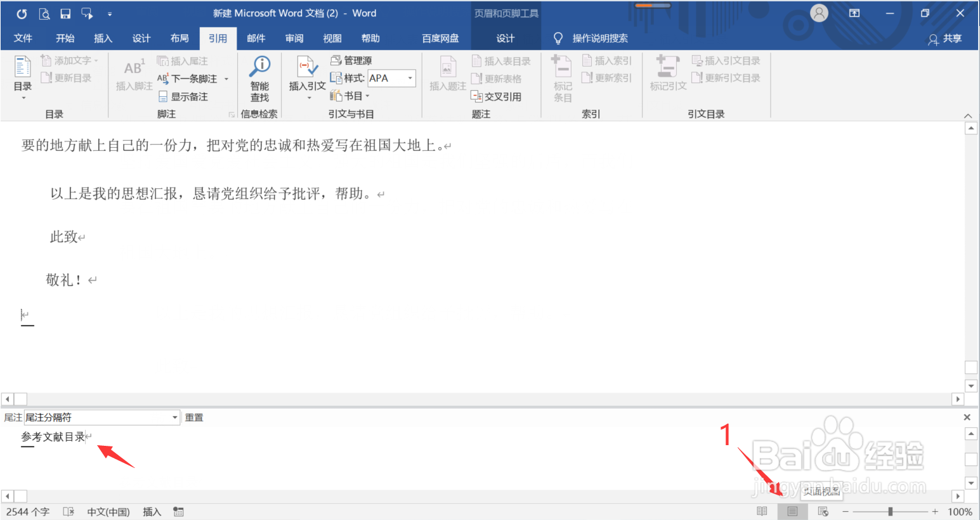Switch to the Review (审阅) tab
The height and width of the screenshot is (520, 980).
coord(294,38)
